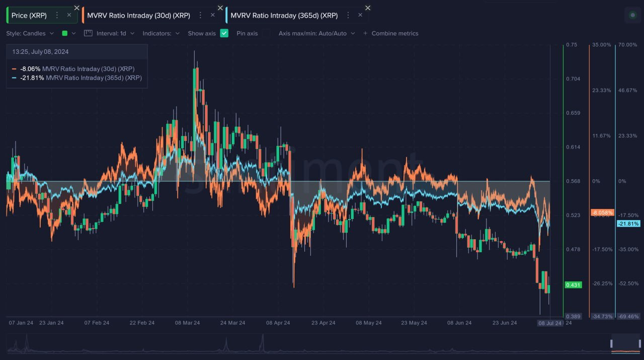
Task: Open the Interval: 1d dropdown
Action: [x=116, y=33]
